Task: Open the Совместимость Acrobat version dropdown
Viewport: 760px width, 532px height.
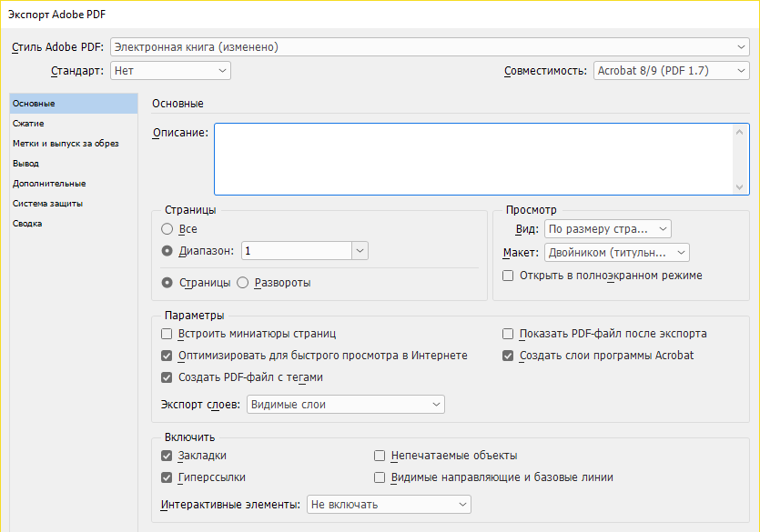Action: point(672,71)
